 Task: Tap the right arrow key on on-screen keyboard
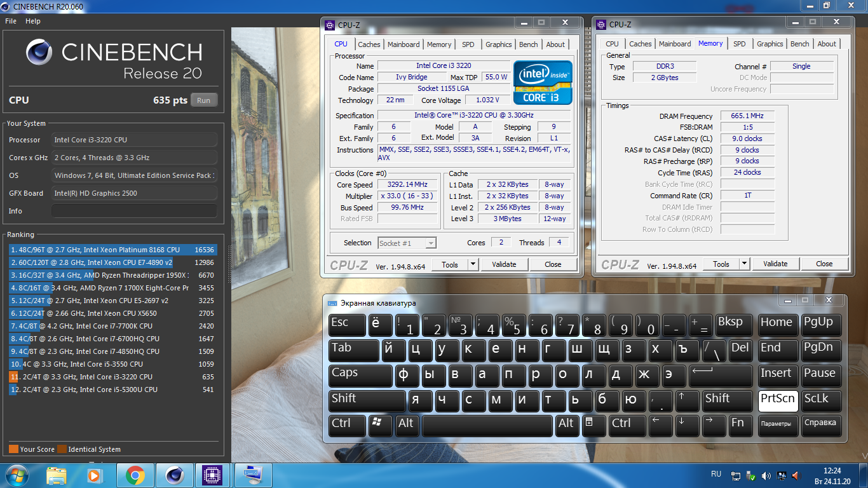[714, 424]
